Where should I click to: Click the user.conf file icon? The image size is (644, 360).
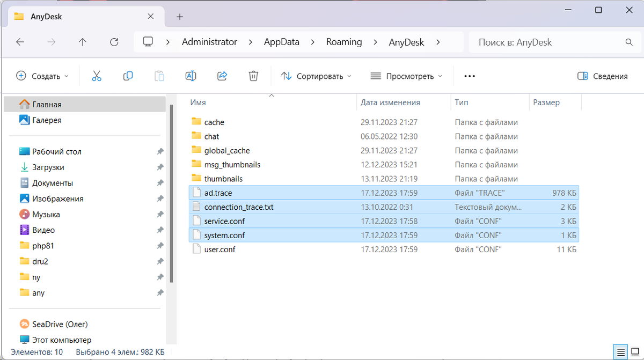[196, 249]
